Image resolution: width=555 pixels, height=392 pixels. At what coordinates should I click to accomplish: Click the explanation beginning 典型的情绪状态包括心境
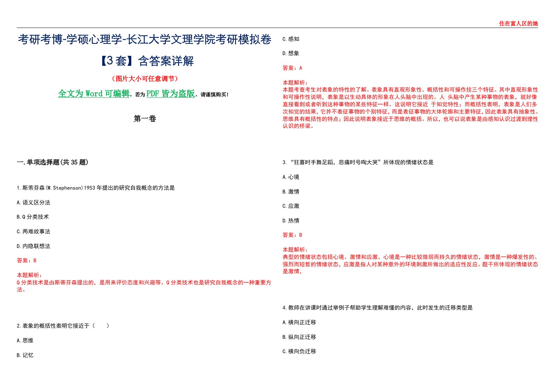(x=410, y=264)
